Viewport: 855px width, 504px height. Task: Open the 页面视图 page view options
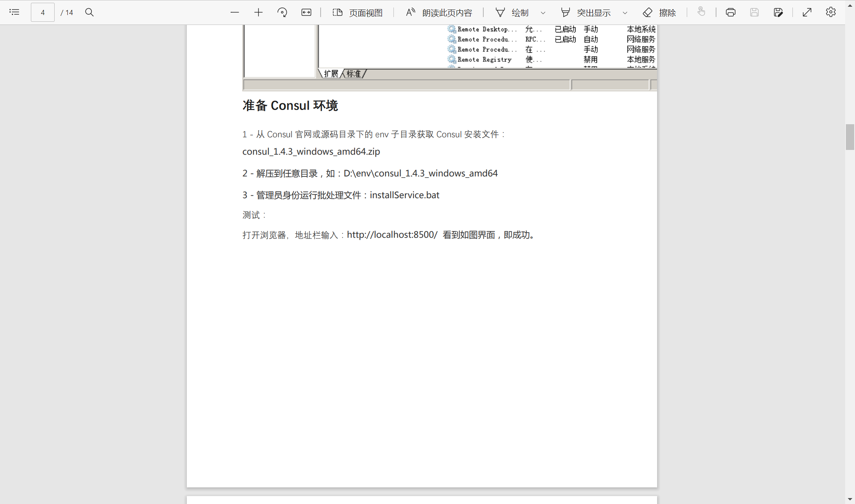coord(357,13)
